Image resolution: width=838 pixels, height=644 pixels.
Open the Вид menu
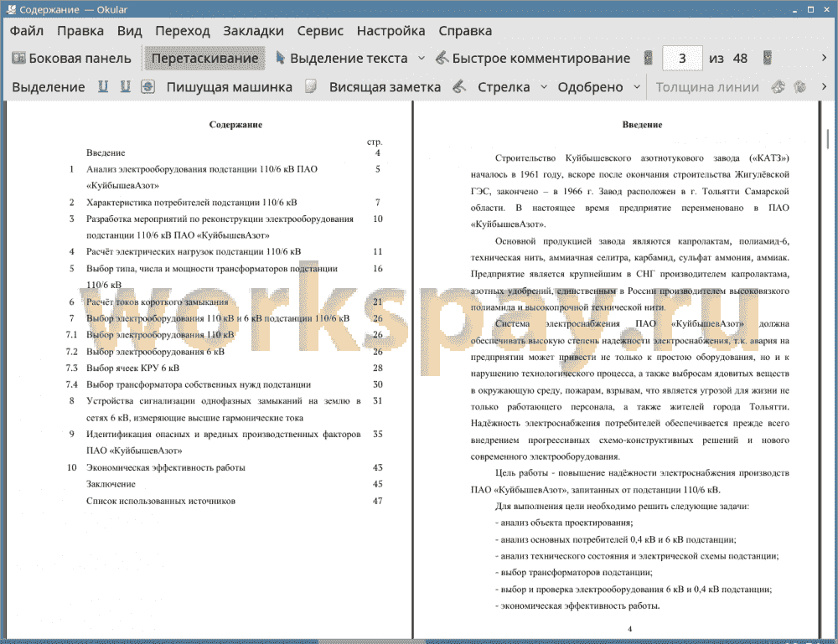(x=129, y=31)
